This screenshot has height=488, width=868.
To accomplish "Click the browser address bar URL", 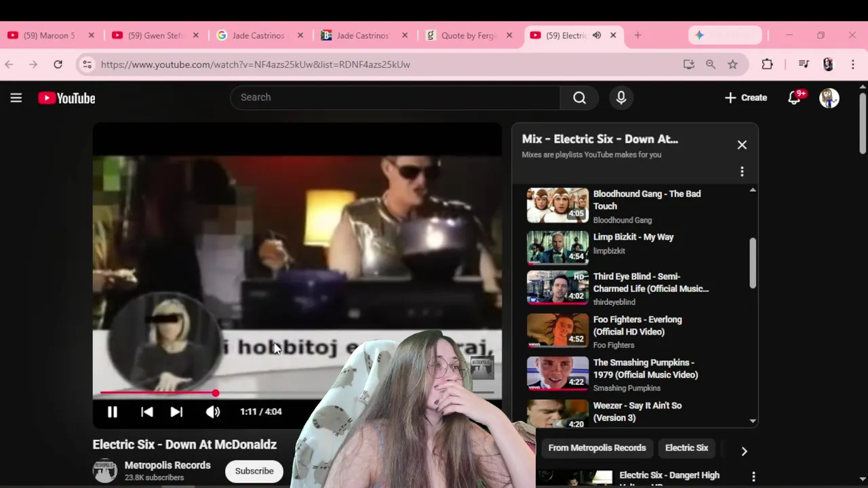I will [256, 64].
